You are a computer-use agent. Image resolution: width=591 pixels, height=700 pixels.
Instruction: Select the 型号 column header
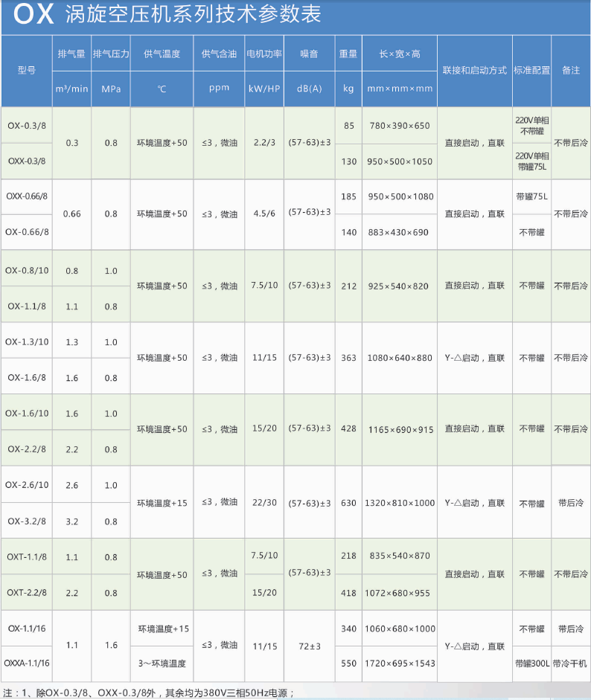pos(26,71)
